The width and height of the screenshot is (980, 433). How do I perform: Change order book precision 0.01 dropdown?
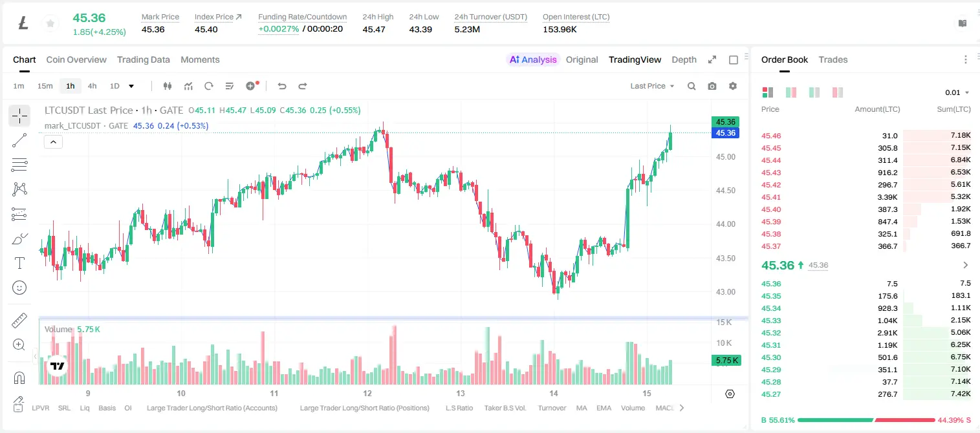click(957, 92)
